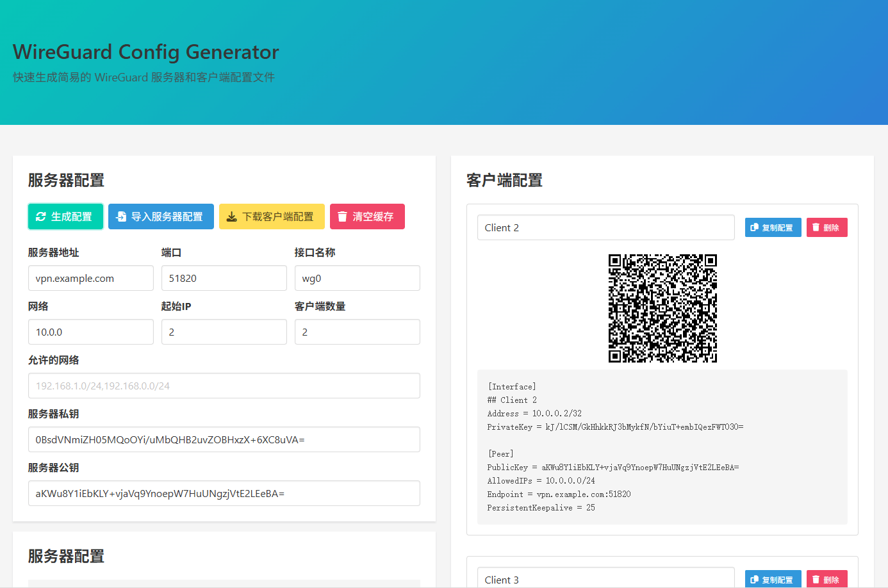Select the 客户端数量 field
The height and width of the screenshot is (588, 888).
(357, 332)
